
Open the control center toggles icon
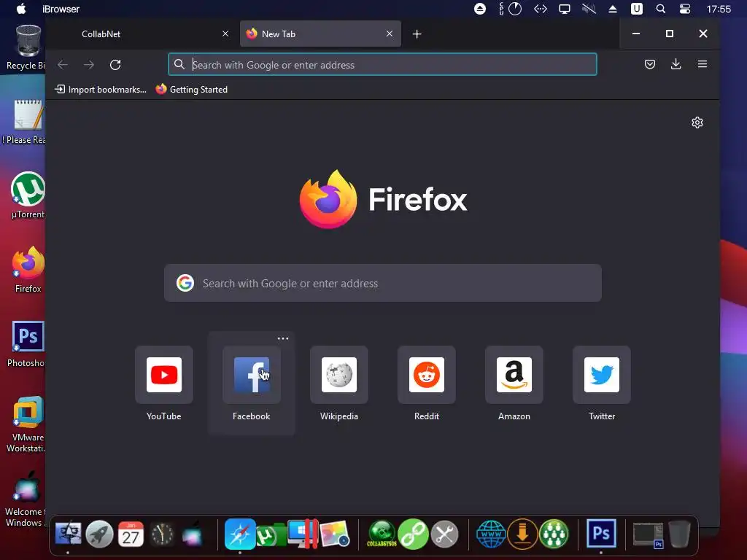[684, 9]
